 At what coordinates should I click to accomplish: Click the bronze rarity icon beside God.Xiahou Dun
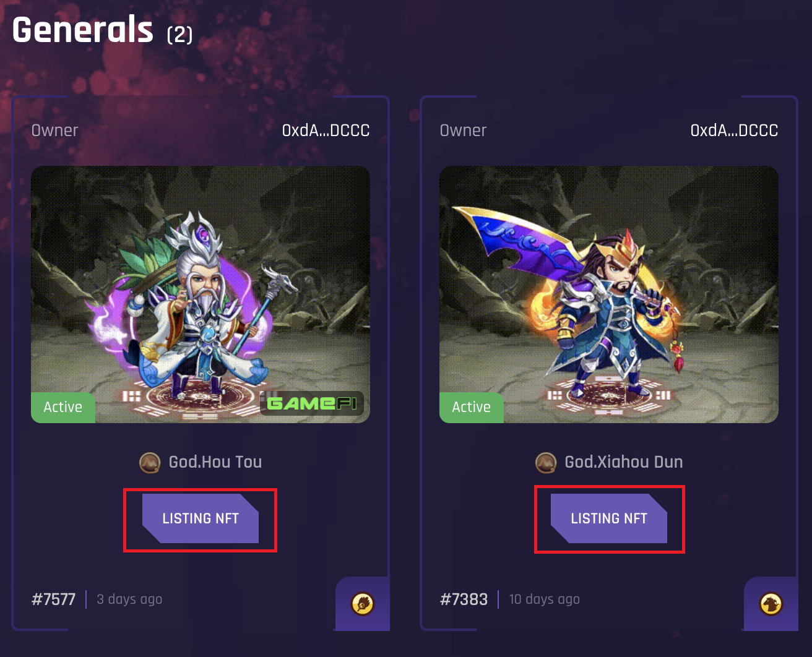546,462
